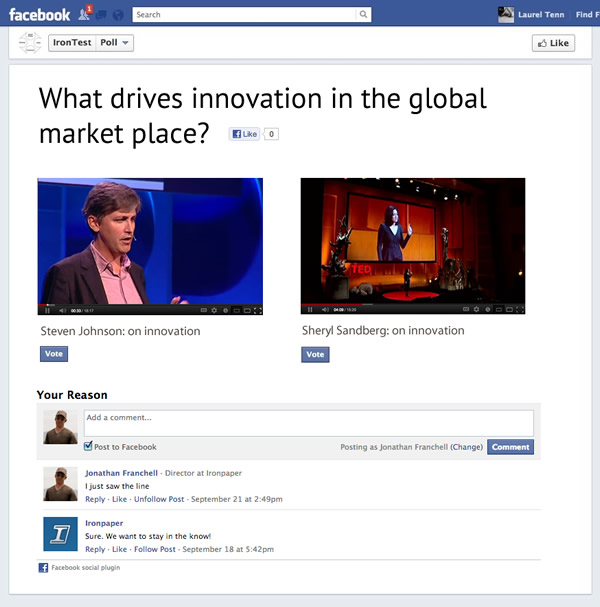This screenshot has width=600, height=607.
Task: Submit with the Comment button
Action: 510,447
